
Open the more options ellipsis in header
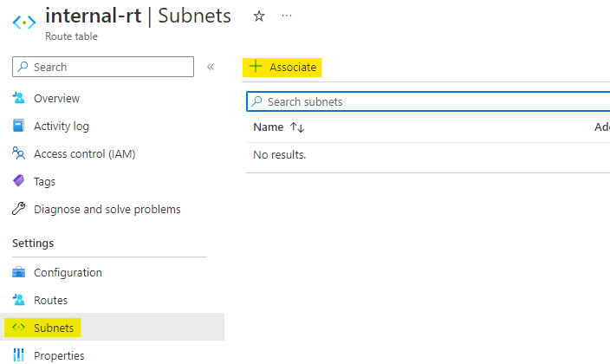point(287,16)
